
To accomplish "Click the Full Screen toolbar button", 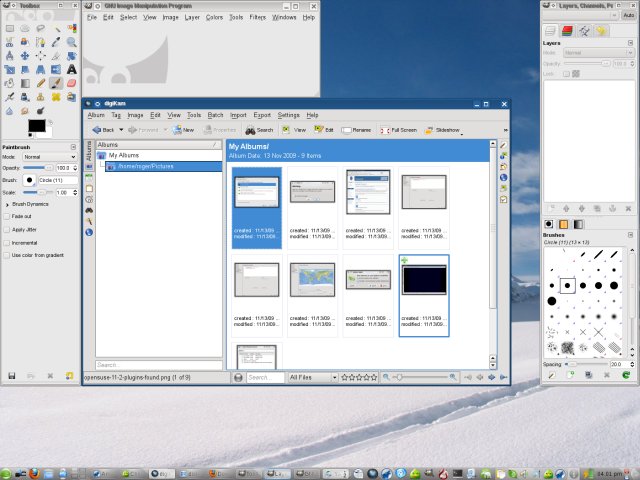I will tap(397, 130).
